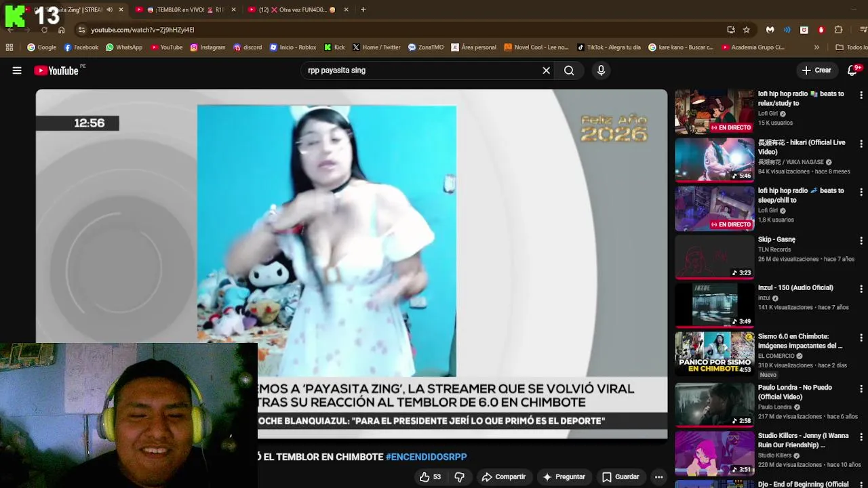
Task: Open the discord bookmark
Action: (x=247, y=47)
